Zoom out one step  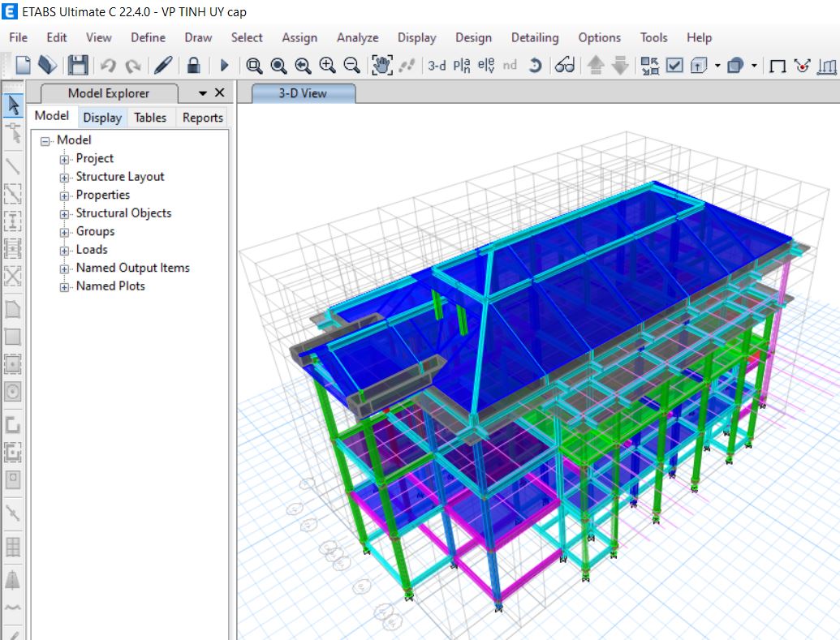(351, 66)
